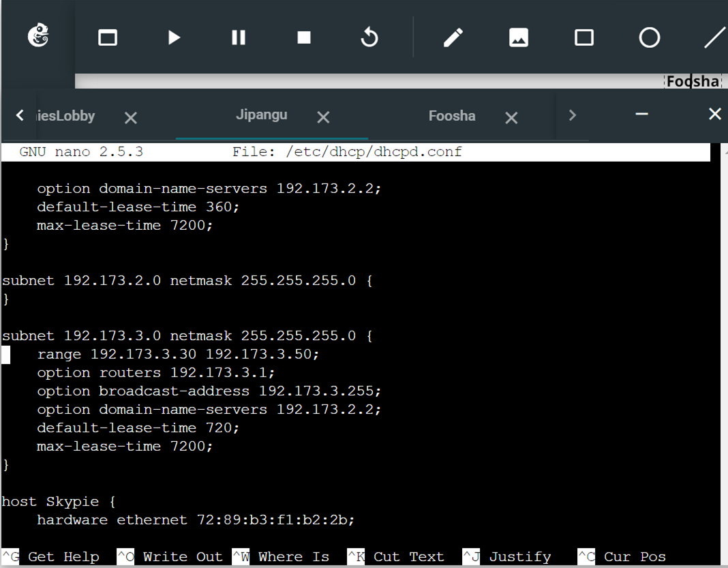728x568 pixels.
Task: Click the ^W Where Is shortcut
Action: (x=281, y=556)
